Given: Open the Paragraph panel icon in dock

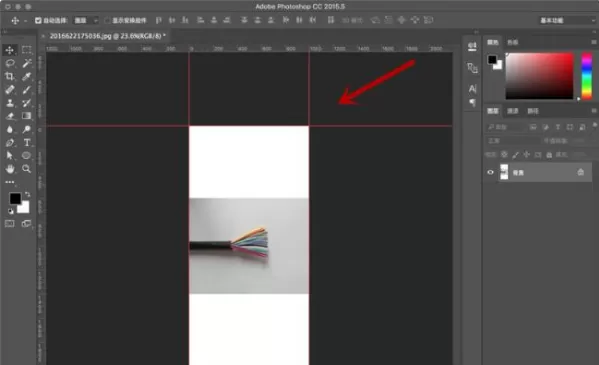Looking at the screenshot, I should pyautogui.click(x=472, y=102).
